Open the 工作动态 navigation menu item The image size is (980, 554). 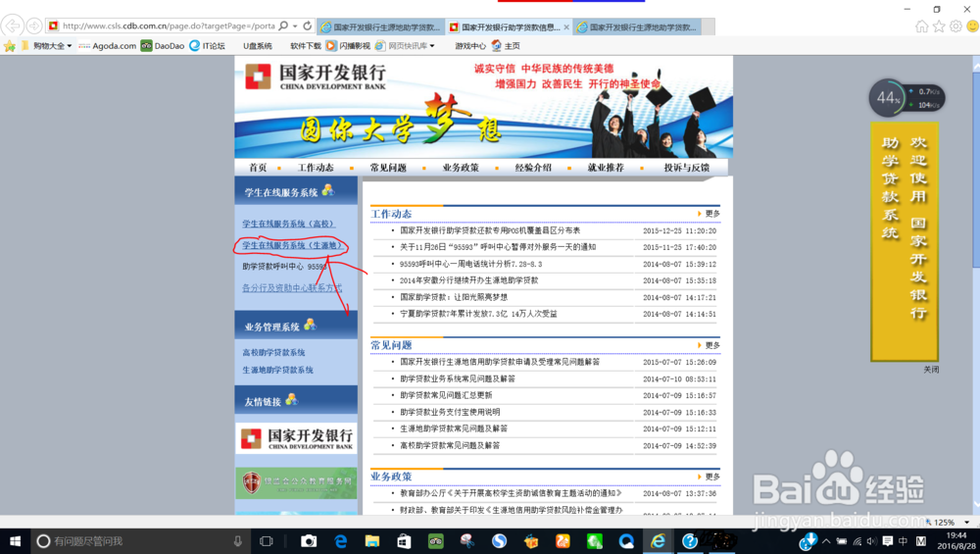point(315,168)
